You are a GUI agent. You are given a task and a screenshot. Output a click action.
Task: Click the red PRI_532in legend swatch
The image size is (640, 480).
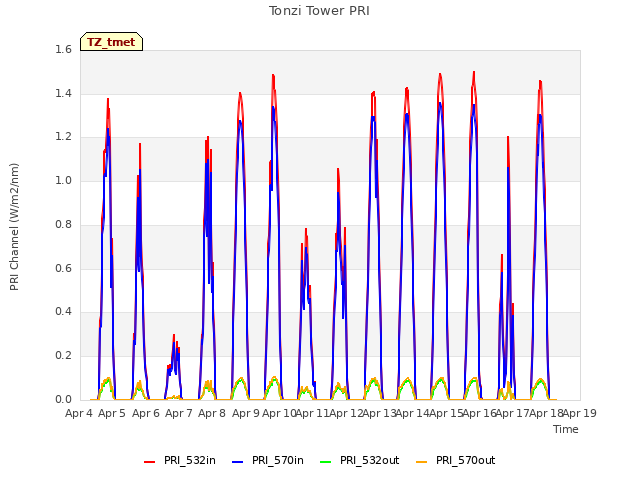(150, 462)
